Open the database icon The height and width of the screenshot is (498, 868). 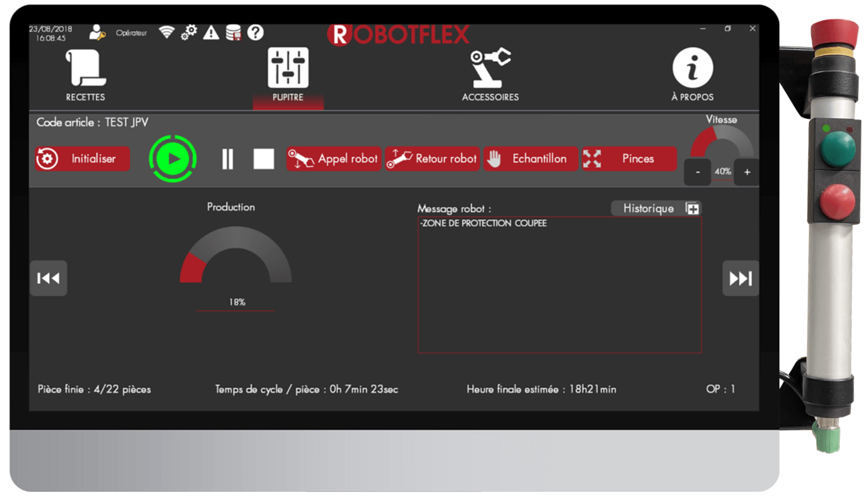tap(233, 32)
